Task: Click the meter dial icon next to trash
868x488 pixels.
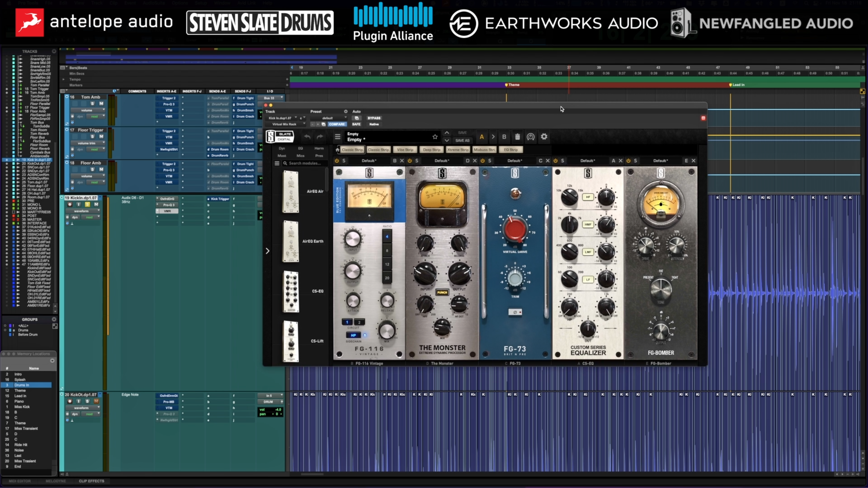Action: click(x=530, y=137)
